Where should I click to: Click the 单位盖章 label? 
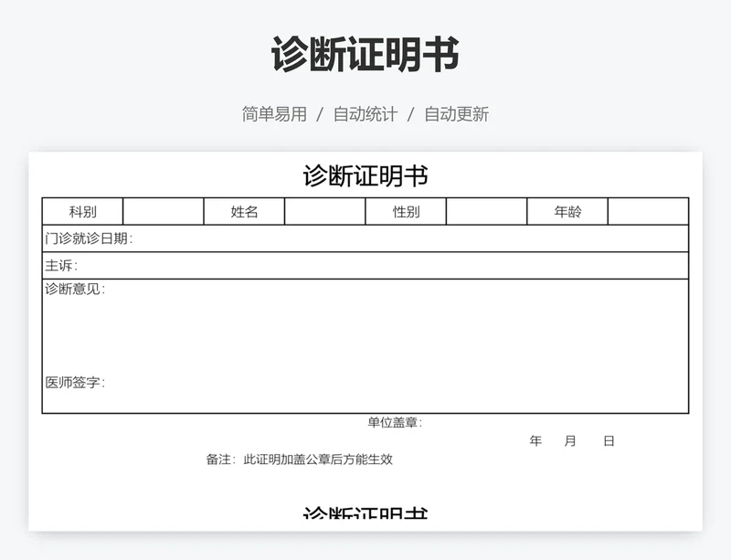395,422
